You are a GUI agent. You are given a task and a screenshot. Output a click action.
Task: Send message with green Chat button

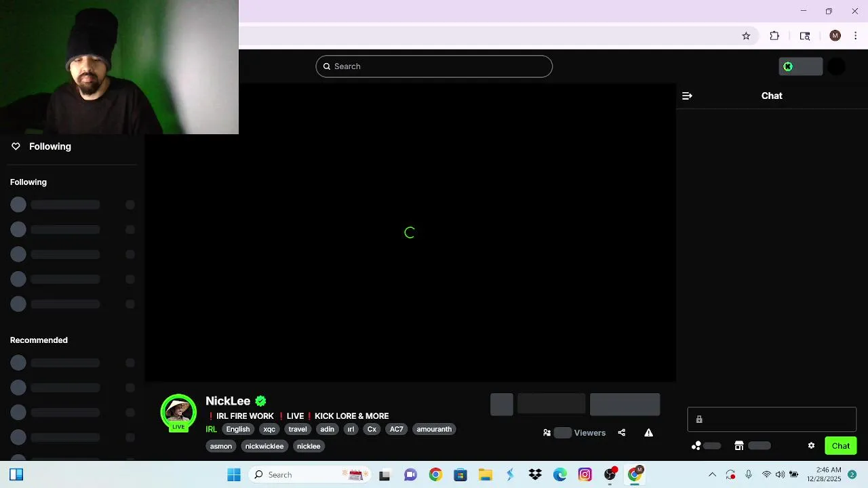tap(841, 445)
